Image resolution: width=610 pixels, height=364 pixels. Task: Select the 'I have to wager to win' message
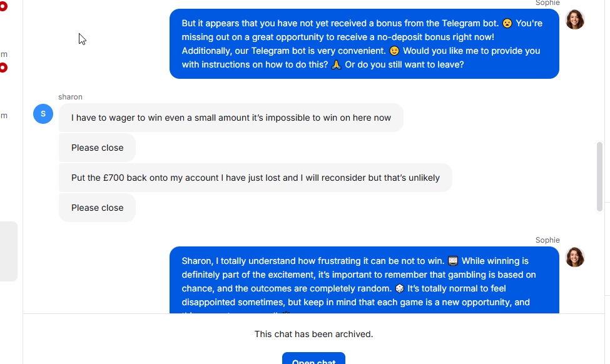(231, 118)
